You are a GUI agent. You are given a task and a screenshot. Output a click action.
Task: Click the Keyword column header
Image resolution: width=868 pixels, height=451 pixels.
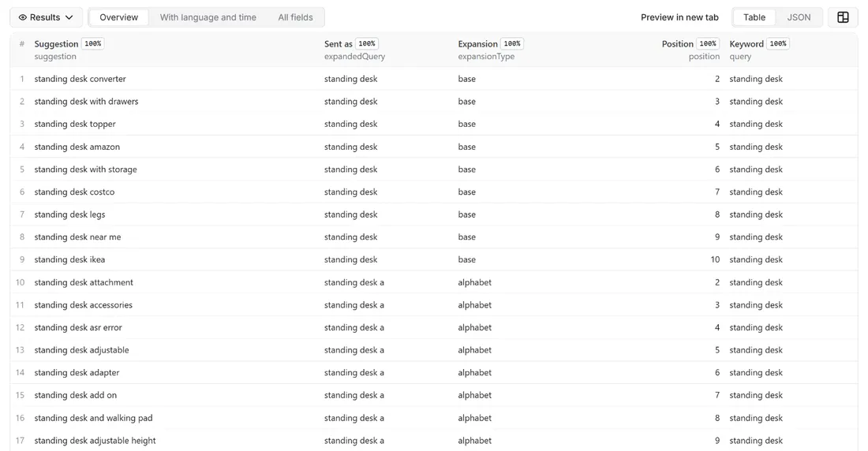(x=746, y=43)
